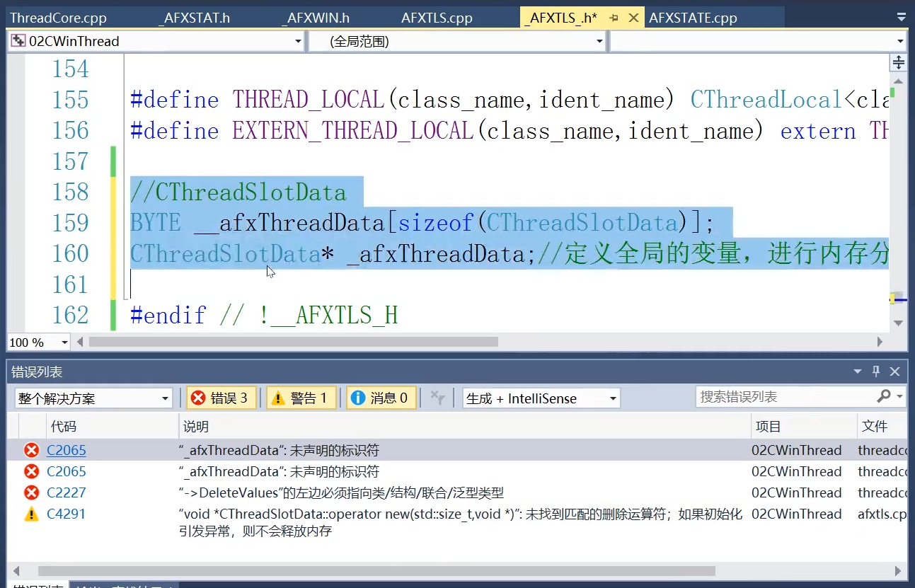
Task: Click the editor horizontal scrollbar thumb
Action: coord(293,342)
